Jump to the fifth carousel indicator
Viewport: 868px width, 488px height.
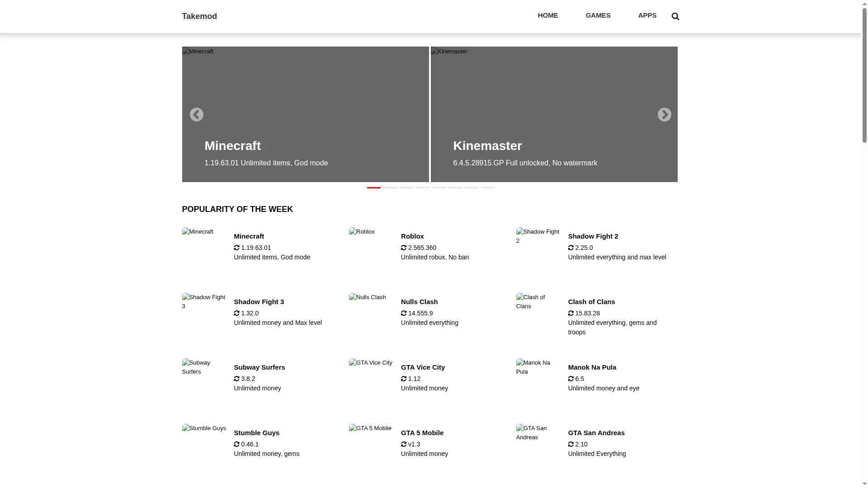pos(439,188)
